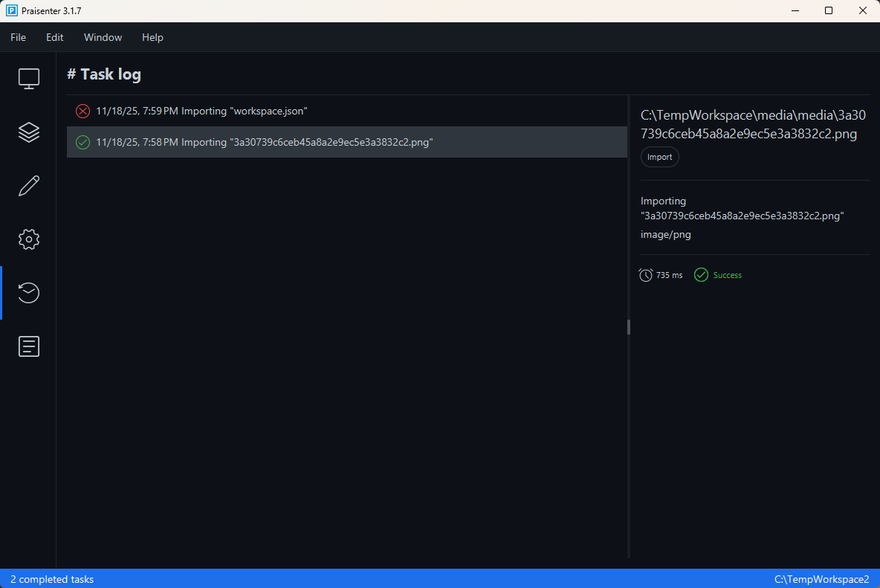Viewport: 880px width, 588px height.
Task: Click the "2 completed tasks" status bar text
Action: (x=52, y=579)
